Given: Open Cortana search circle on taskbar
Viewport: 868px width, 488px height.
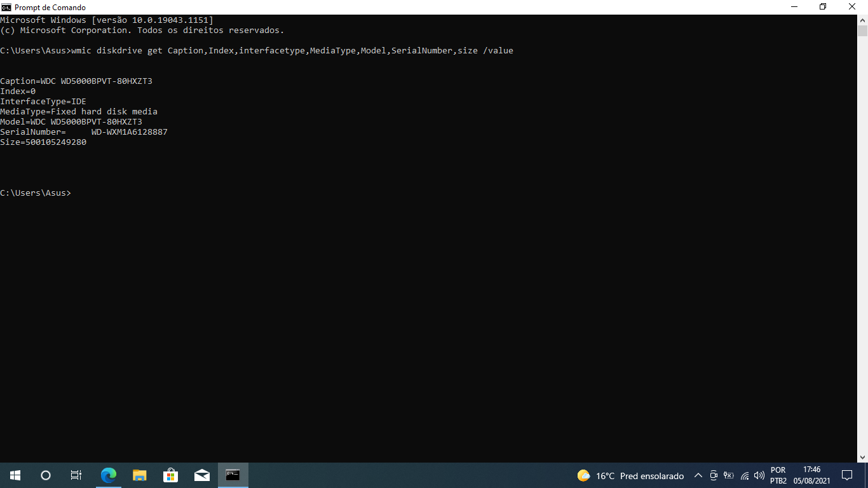Looking at the screenshot, I should coord(46,475).
